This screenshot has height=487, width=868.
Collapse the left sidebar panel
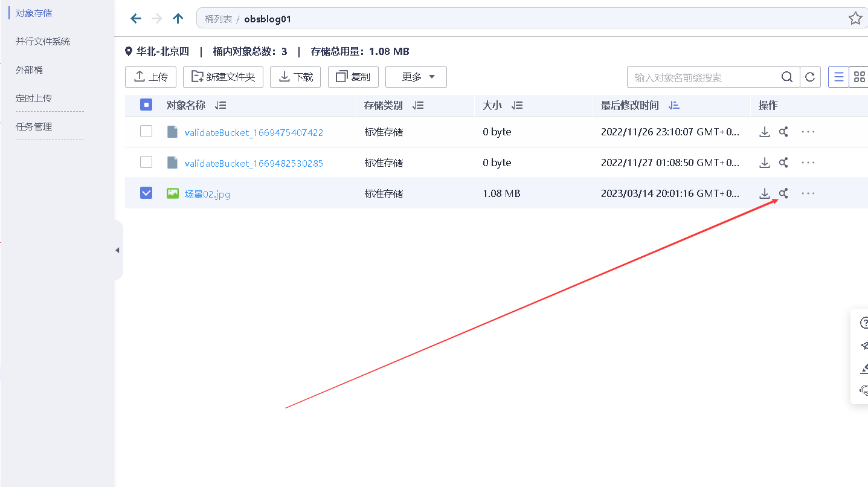coord(118,250)
